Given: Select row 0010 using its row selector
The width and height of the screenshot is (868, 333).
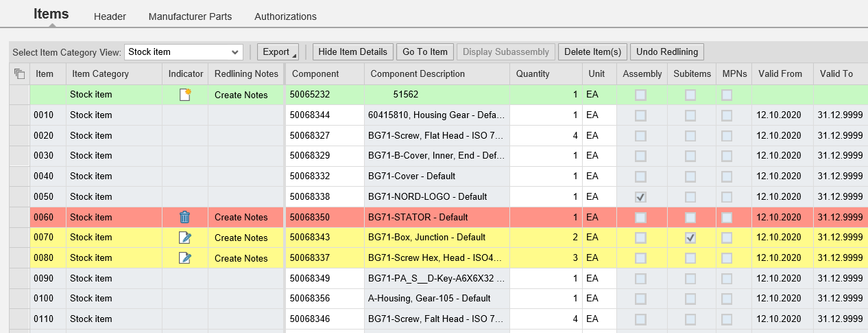Looking at the screenshot, I should click(19, 115).
